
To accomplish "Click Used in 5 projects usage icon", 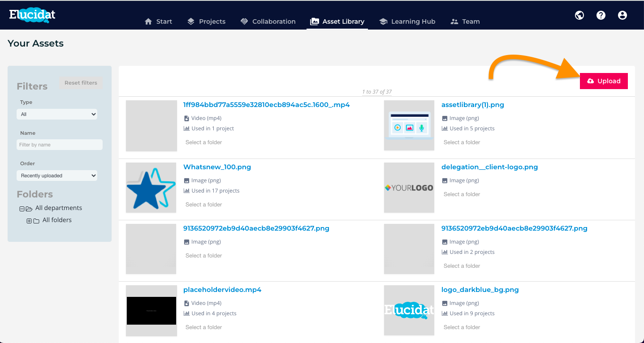I will (445, 129).
